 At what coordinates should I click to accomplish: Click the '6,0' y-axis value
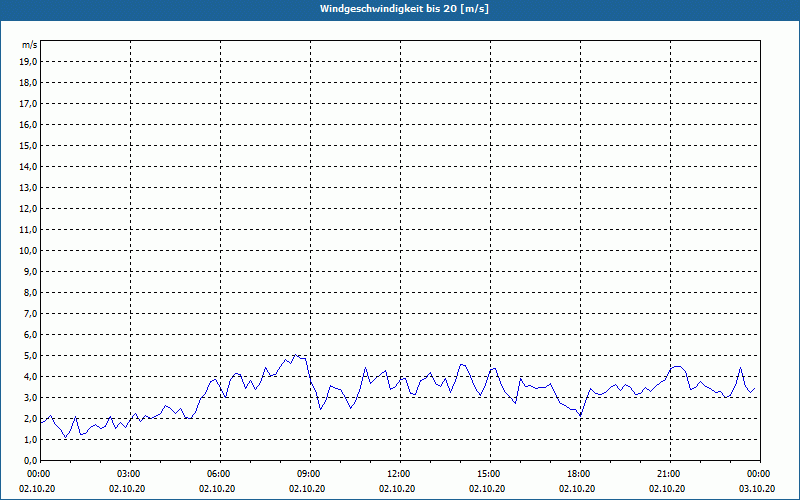[x=30, y=335]
